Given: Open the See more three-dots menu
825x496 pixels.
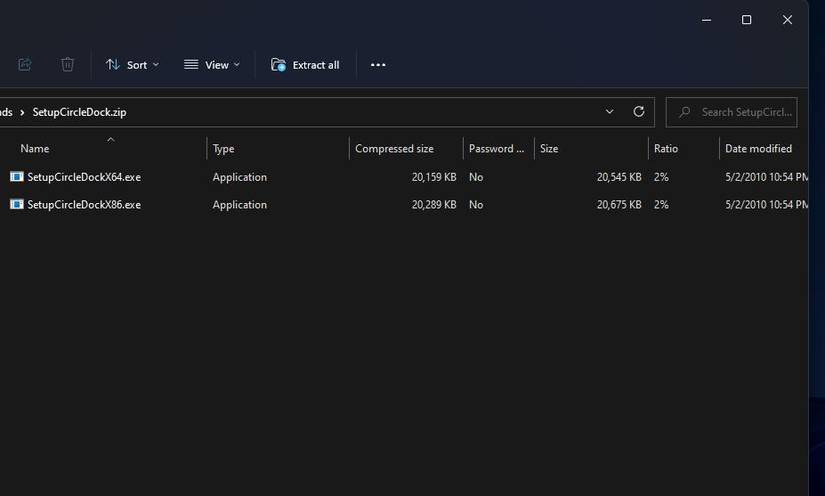Looking at the screenshot, I should [x=378, y=65].
